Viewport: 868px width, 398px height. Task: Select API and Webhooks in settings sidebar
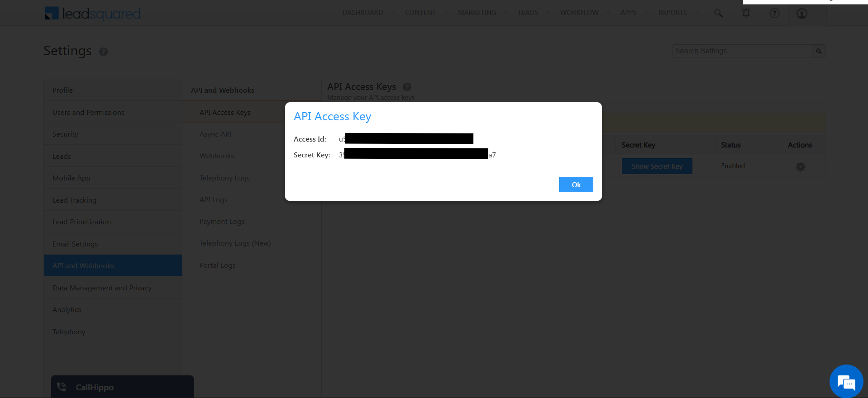coord(113,265)
